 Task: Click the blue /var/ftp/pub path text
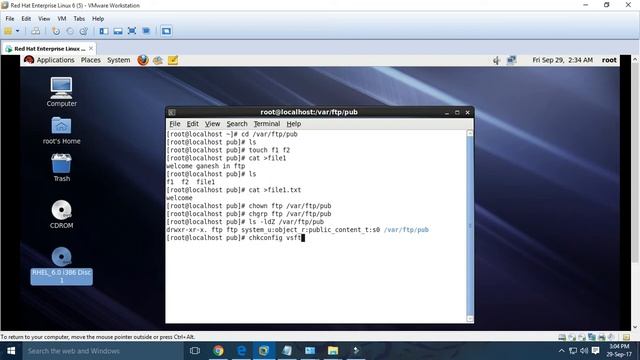[x=406, y=230]
